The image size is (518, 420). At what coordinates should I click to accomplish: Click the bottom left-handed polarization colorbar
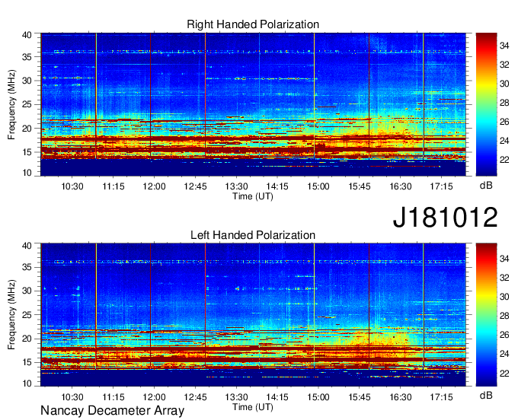pyautogui.click(x=486, y=315)
